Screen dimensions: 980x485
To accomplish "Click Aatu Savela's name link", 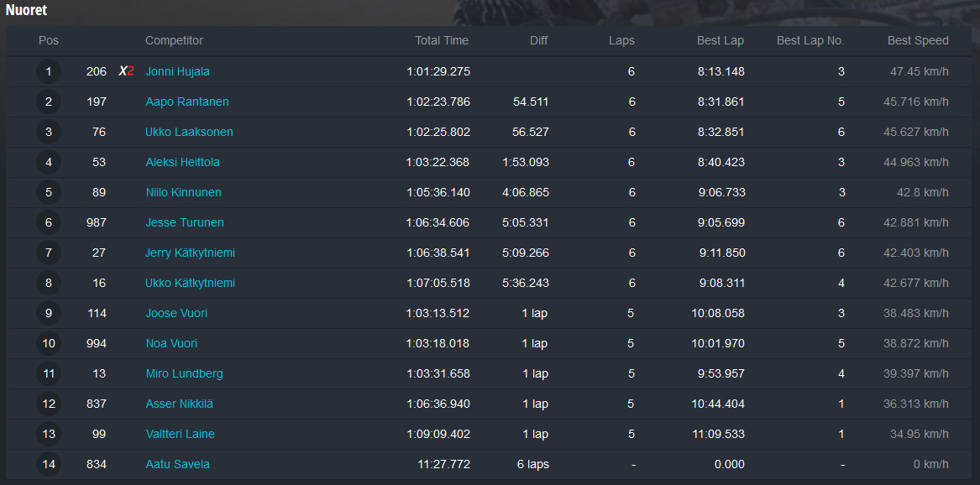I will click(x=177, y=464).
